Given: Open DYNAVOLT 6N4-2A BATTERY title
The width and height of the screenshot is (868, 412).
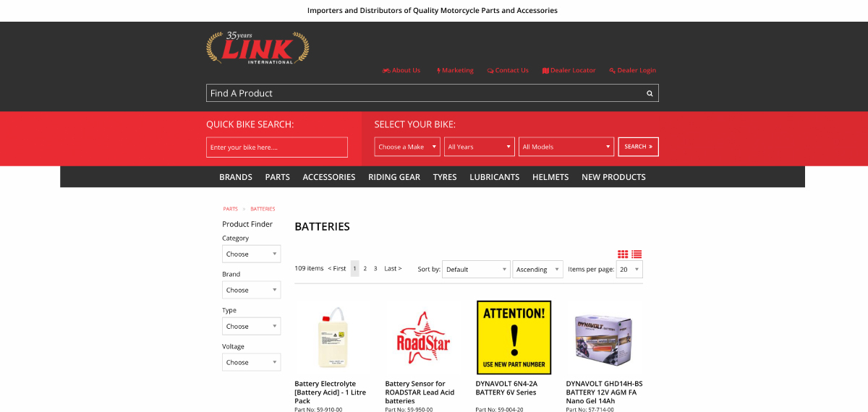Looking at the screenshot, I should point(506,387).
